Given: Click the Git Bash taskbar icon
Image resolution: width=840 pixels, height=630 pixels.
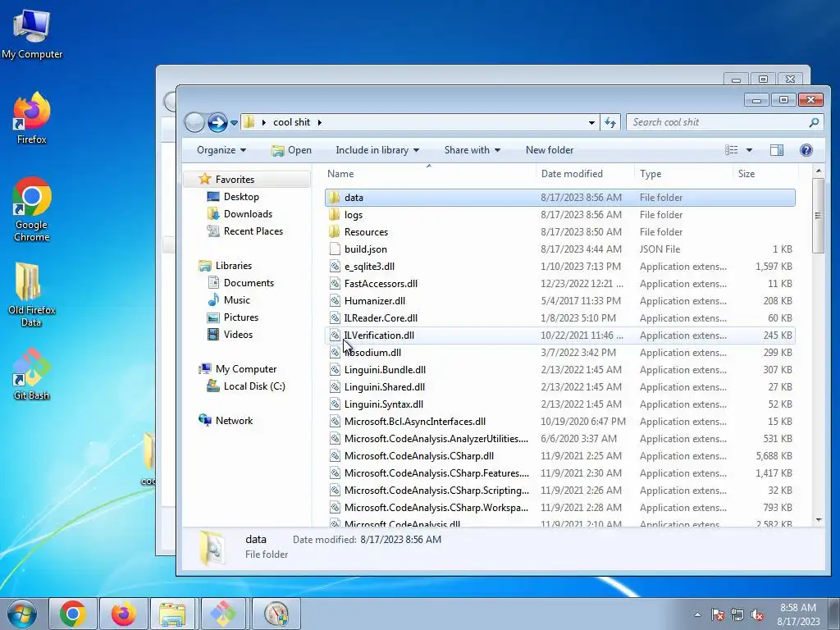Looking at the screenshot, I should 223,614.
